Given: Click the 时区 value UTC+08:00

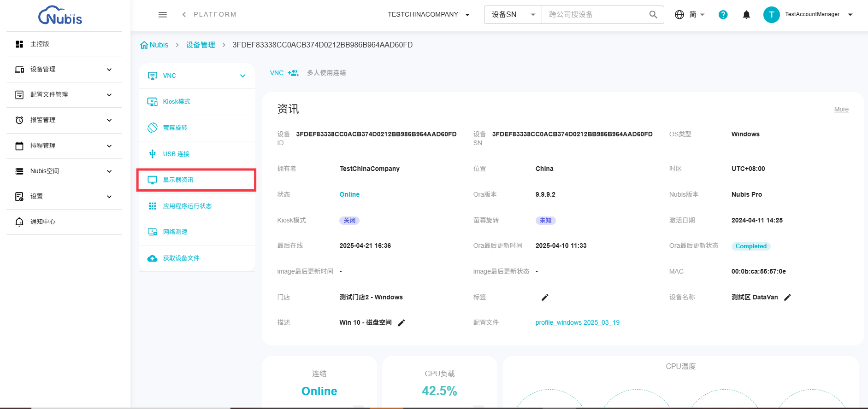Looking at the screenshot, I should coord(748,169).
